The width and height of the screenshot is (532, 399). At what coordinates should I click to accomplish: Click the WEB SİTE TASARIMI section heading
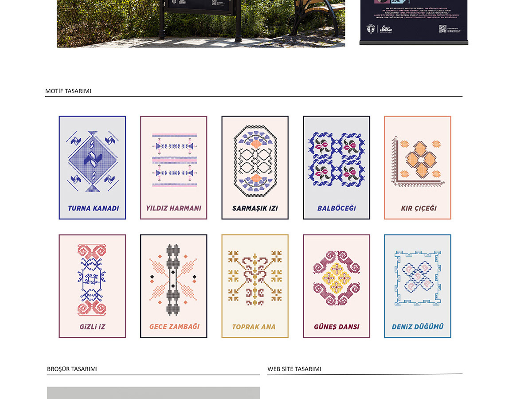click(x=294, y=369)
